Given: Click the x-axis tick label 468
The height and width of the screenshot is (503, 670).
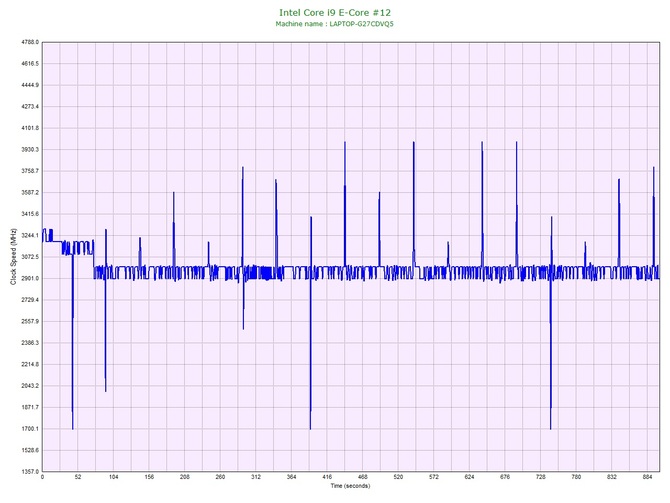Looking at the screenshot, I should (362, 477).
